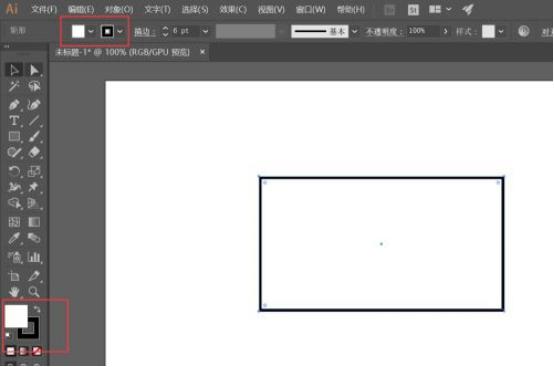Viewport: 554px width, 367px height.
Task: Select the Rotate tool
Action: (x=14, y=172)
